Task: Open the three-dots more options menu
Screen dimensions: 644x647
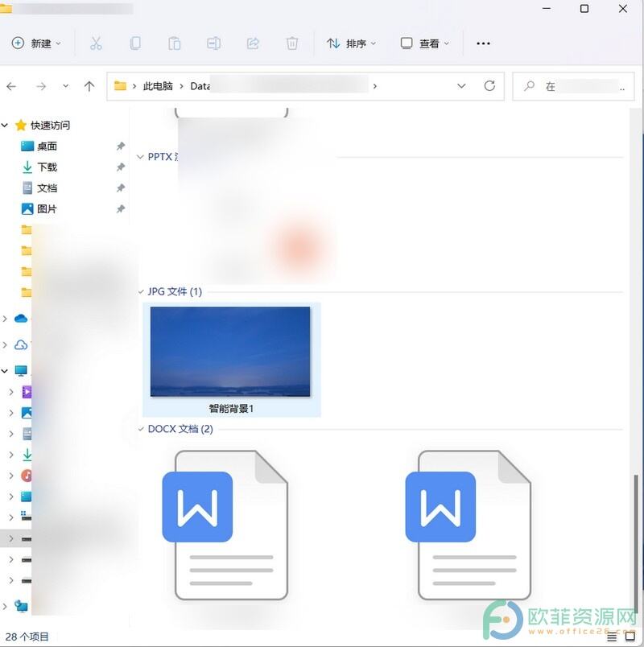Action: pos(483,43)
